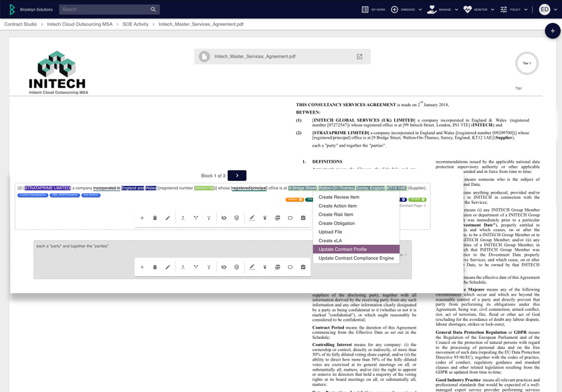Toggle the hide eye icon in STRATAPRIME block toolbar
Image resolution: width=562 pixels, height=392 pixels.
pyautogui.click(x=224, y=218)
